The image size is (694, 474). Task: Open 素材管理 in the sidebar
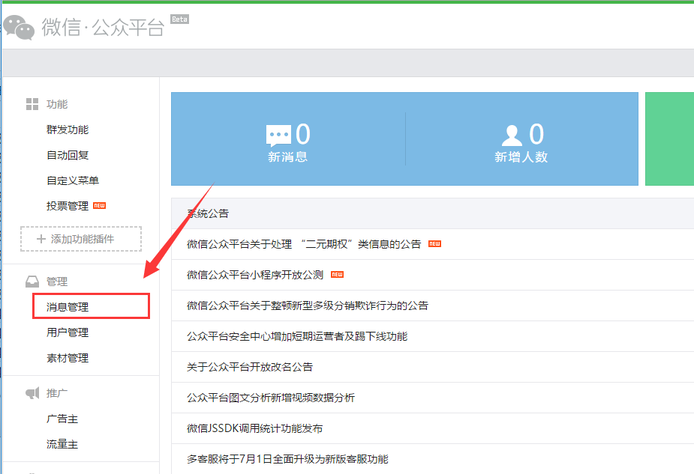coord(67,358)
